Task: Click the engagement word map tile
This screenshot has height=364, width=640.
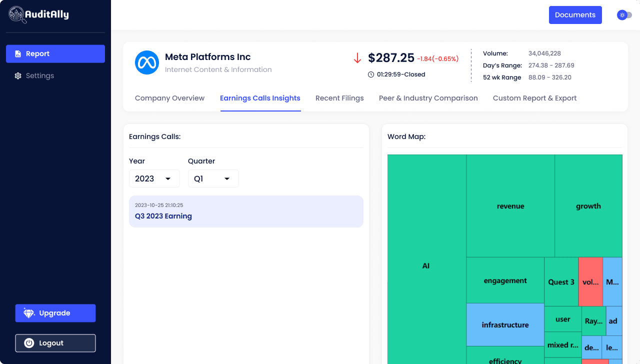Action: pyautogui.click(x=505, y=280)
